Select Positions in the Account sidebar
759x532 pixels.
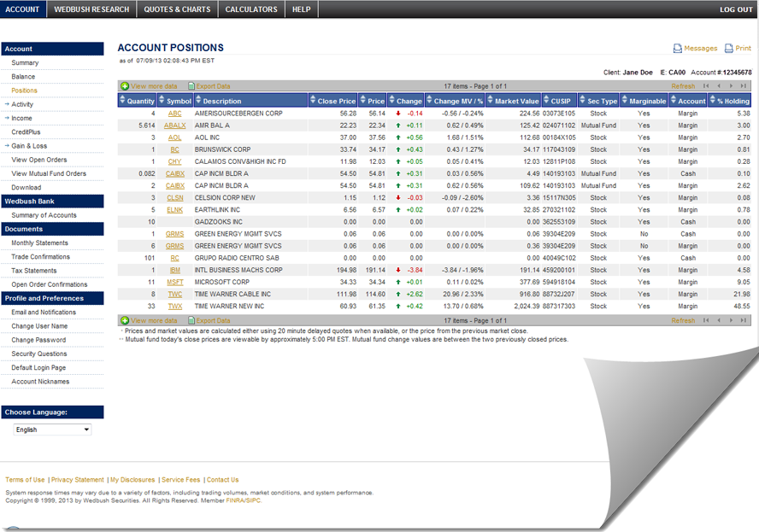(26, 90)
